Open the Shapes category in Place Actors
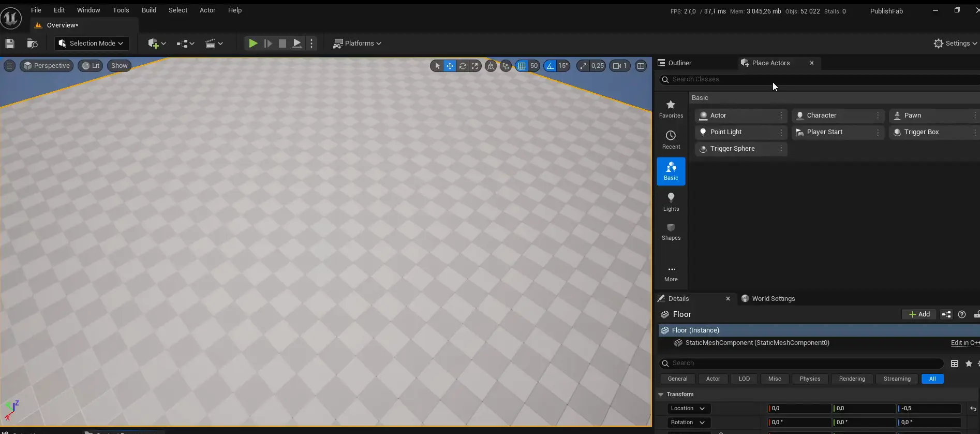Image resolution: width=980 pixels, height=434 pixels. pos(671,232)
